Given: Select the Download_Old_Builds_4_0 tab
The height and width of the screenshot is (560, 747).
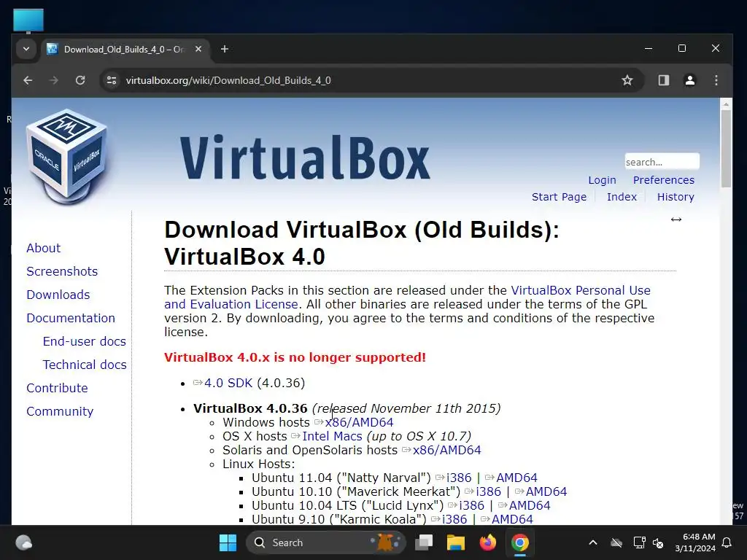Looking at the screenshot, I should 124,50.
